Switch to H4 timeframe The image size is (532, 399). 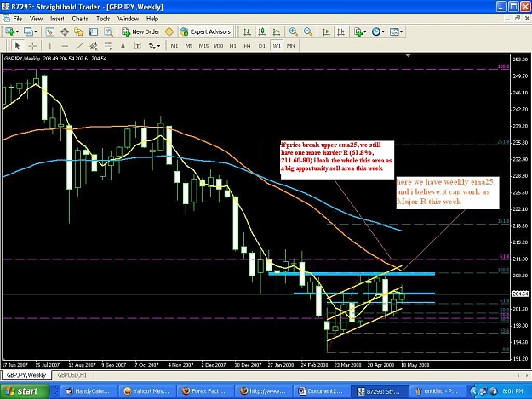pyautogui.click(x=247, y=46)
